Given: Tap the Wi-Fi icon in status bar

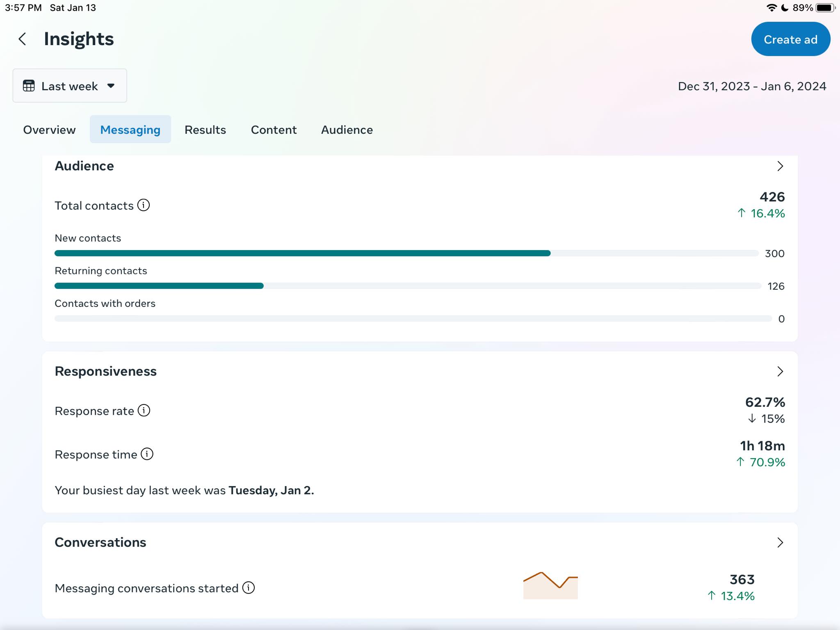Looking at the screenshot, I should click(772, 8).
